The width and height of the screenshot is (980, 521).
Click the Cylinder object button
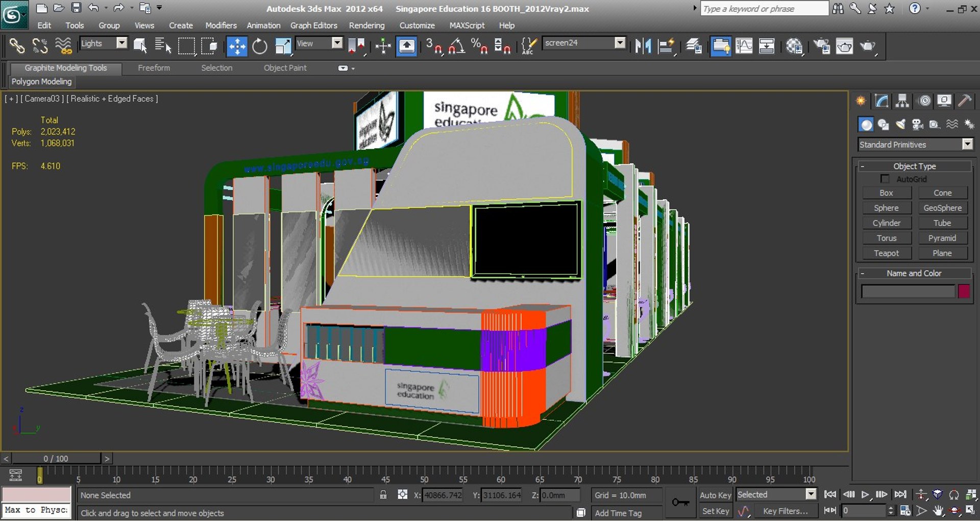(x=887, y=223)
